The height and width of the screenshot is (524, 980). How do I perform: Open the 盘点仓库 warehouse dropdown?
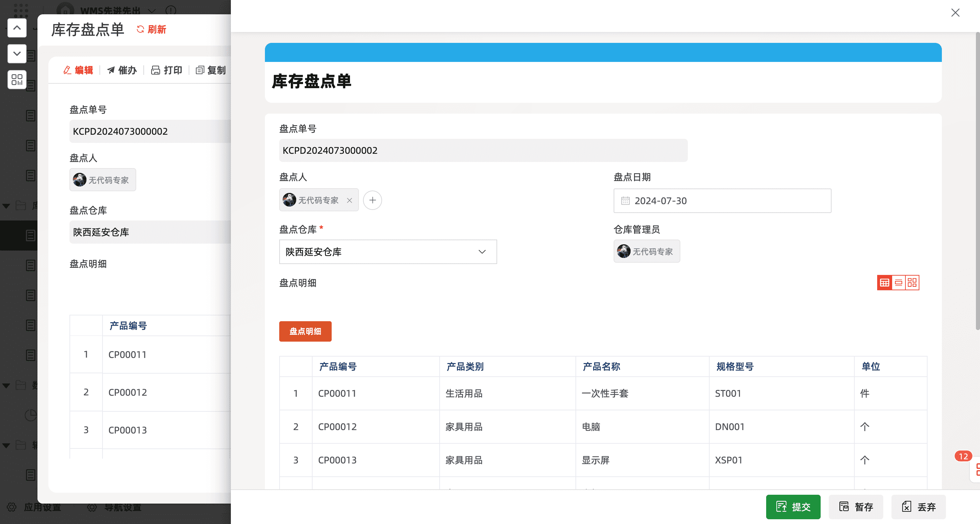pyautogui.click(x=388, y=252)
